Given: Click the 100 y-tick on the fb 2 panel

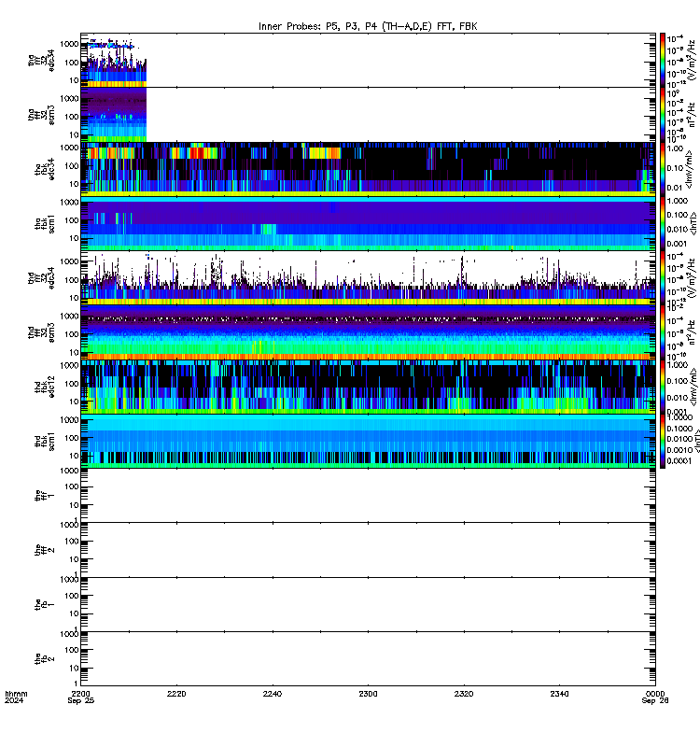Looking at the screenshot, I should click(72, 650).
